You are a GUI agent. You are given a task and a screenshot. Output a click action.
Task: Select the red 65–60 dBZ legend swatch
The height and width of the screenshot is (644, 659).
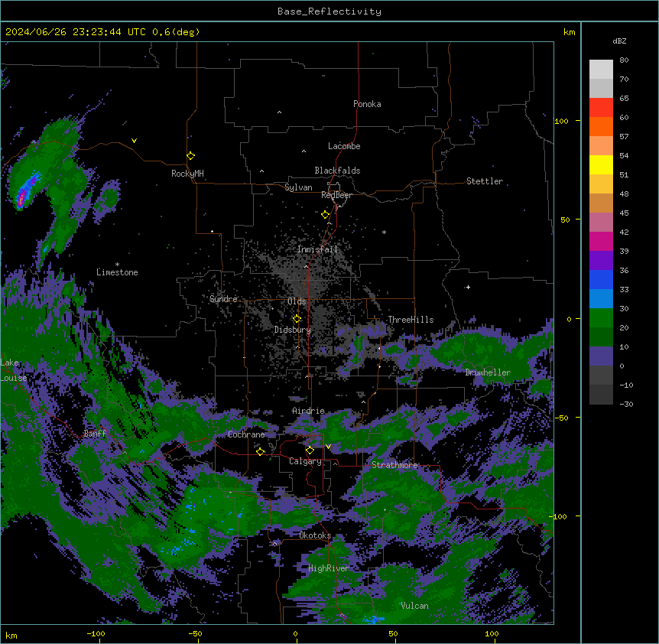(x=601, y=108)
